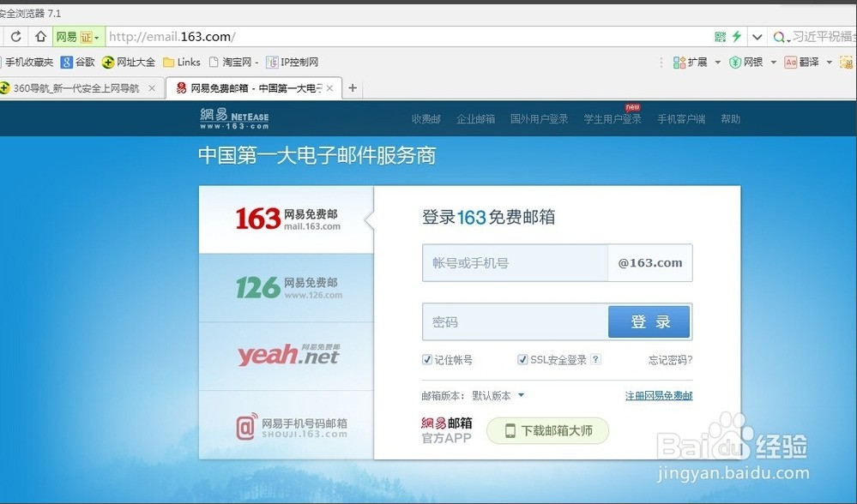
Task: Uncheck the 记住帐号 remember account option
Action: tap(426, 359)
